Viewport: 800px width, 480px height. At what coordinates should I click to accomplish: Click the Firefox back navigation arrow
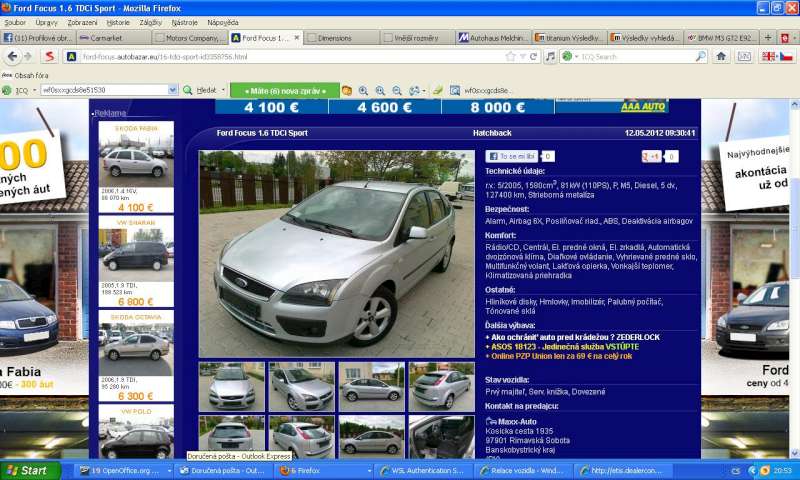11,56
